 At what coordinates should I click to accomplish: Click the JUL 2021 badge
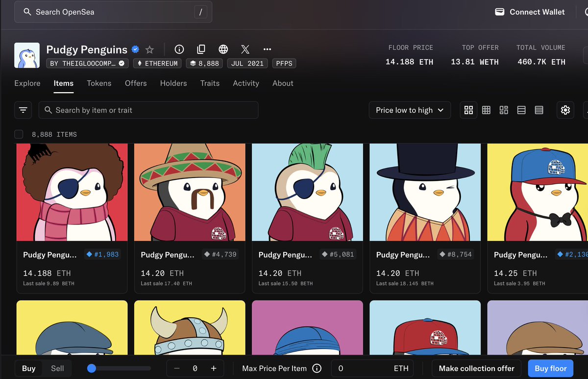pyautogui.click(x=247, y=63)
